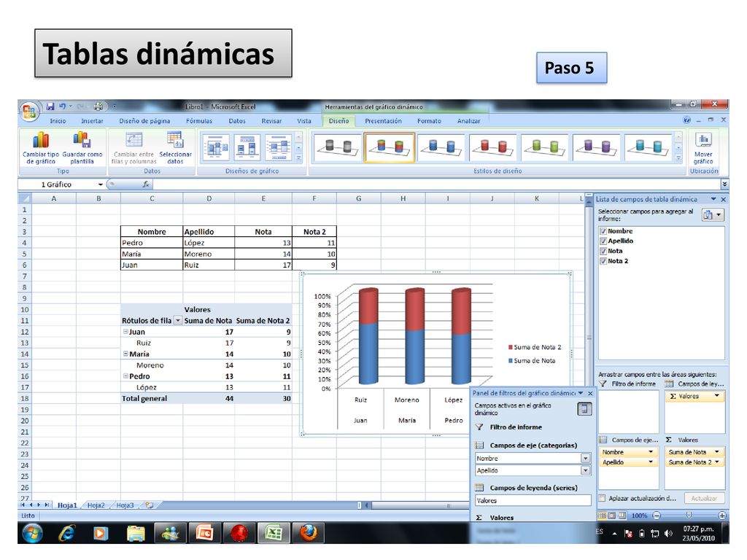Click the zoom out minus button
The width and height of the screenshot is (747, 560).
pos(657,516)
